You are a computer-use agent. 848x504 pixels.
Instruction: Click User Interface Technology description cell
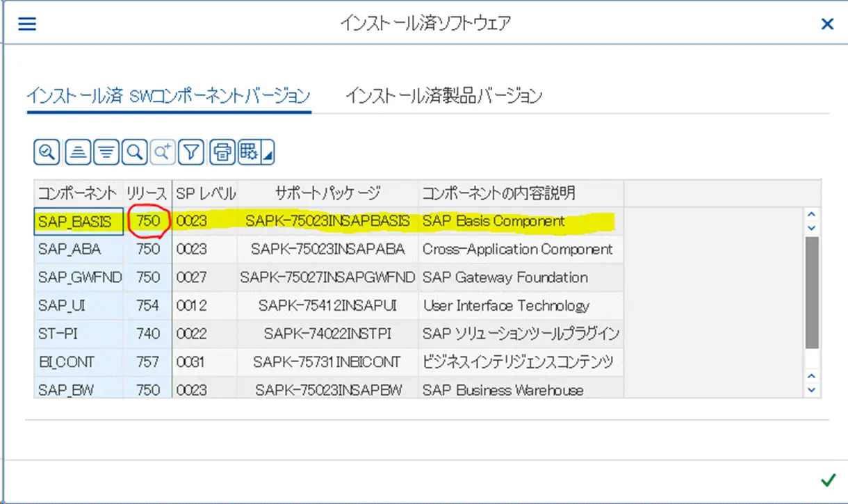(521, 305)
